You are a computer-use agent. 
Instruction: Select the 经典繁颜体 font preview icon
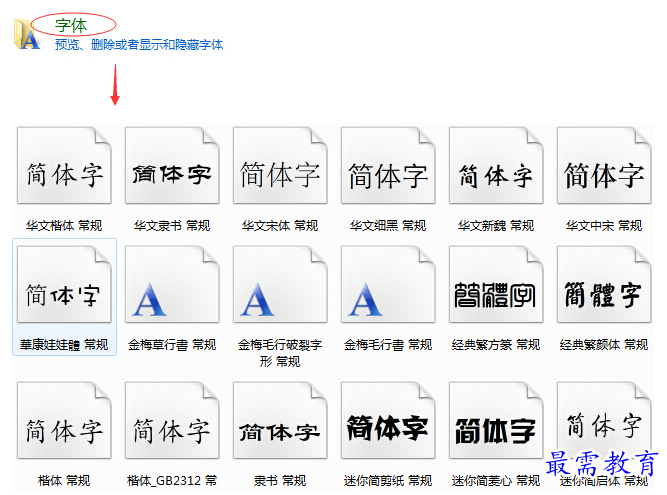[604, 284]
